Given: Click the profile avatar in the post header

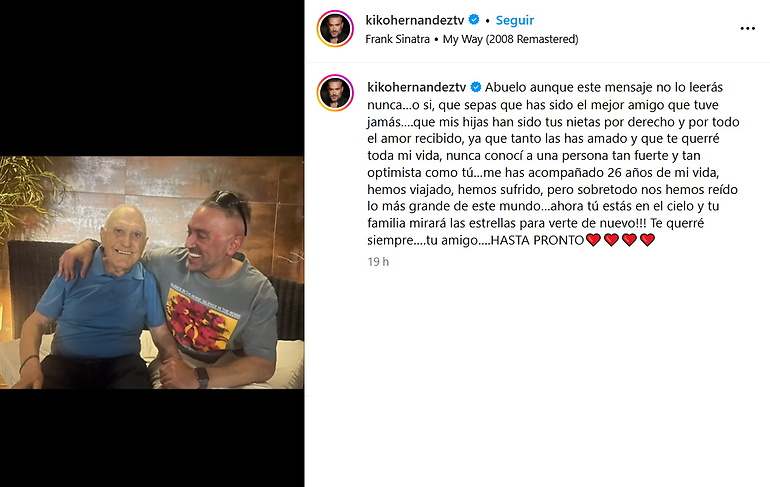Looking at the screenshot, I should 335,28.
